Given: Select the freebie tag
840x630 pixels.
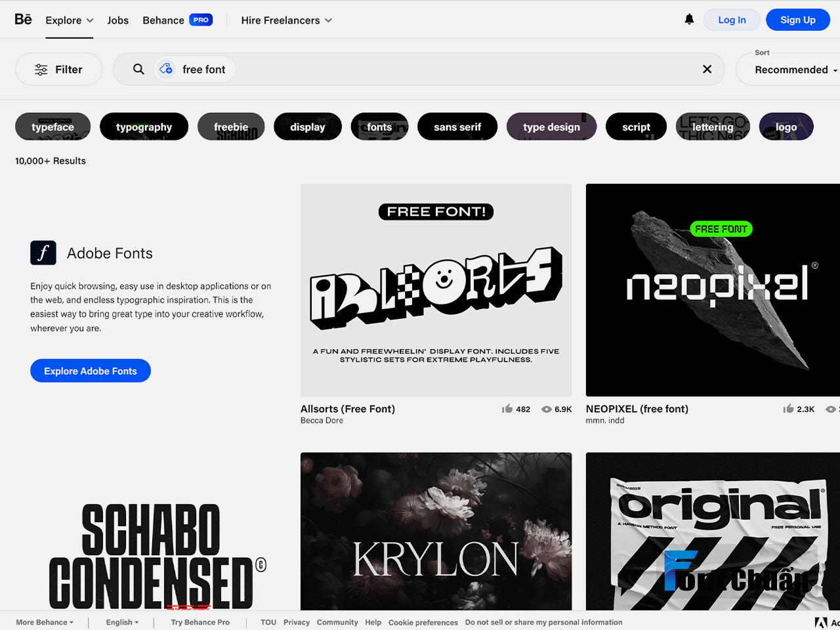Looking at the screenshot, I should point(231,127).
